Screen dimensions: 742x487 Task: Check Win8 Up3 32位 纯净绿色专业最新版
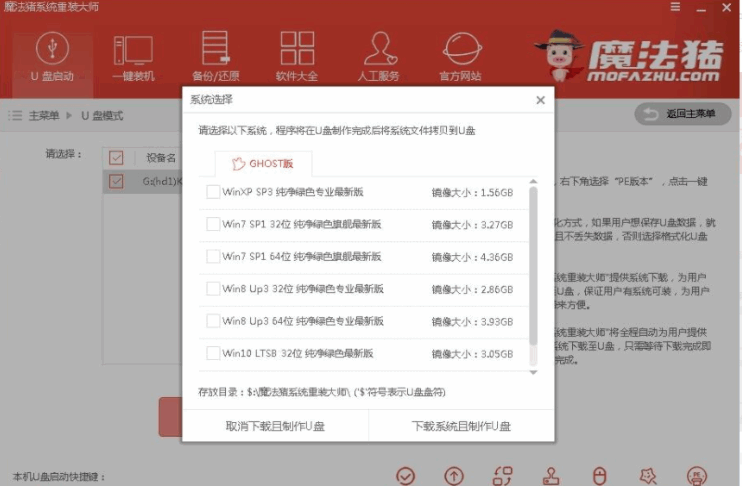point(213,289)
